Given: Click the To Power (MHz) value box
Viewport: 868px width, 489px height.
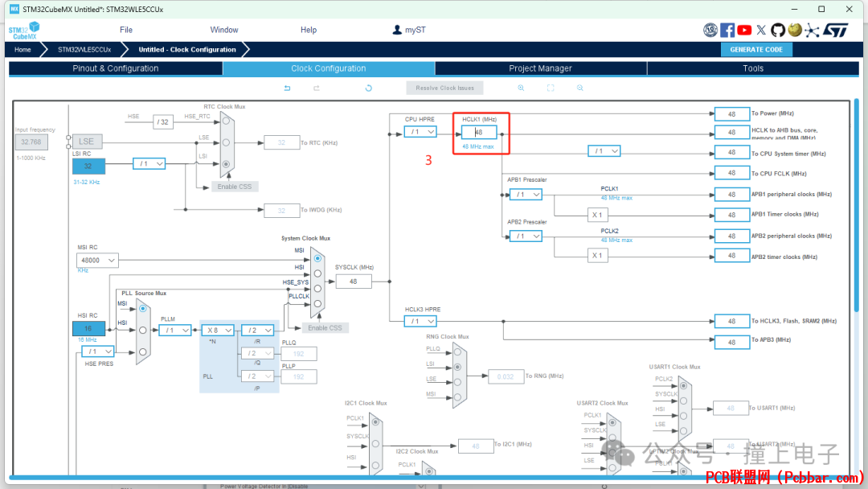Looking at the screenshot, I should tap(732, 113).
